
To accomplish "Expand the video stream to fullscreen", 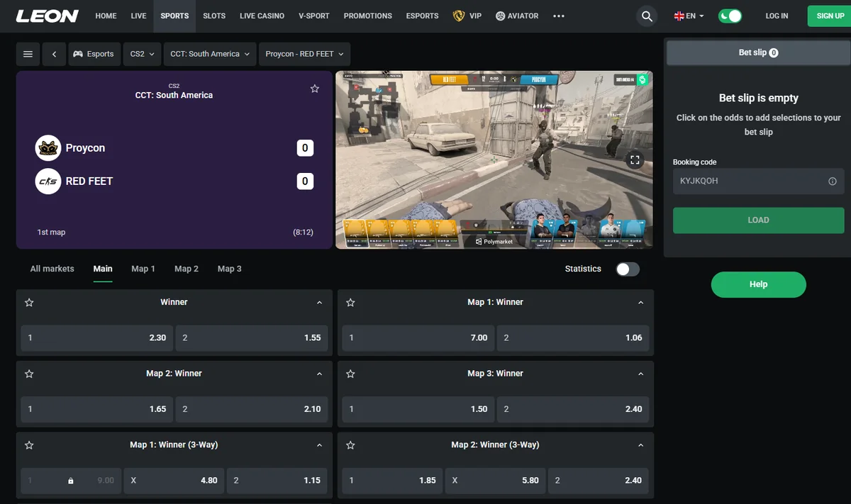I will tap(635, 160).
